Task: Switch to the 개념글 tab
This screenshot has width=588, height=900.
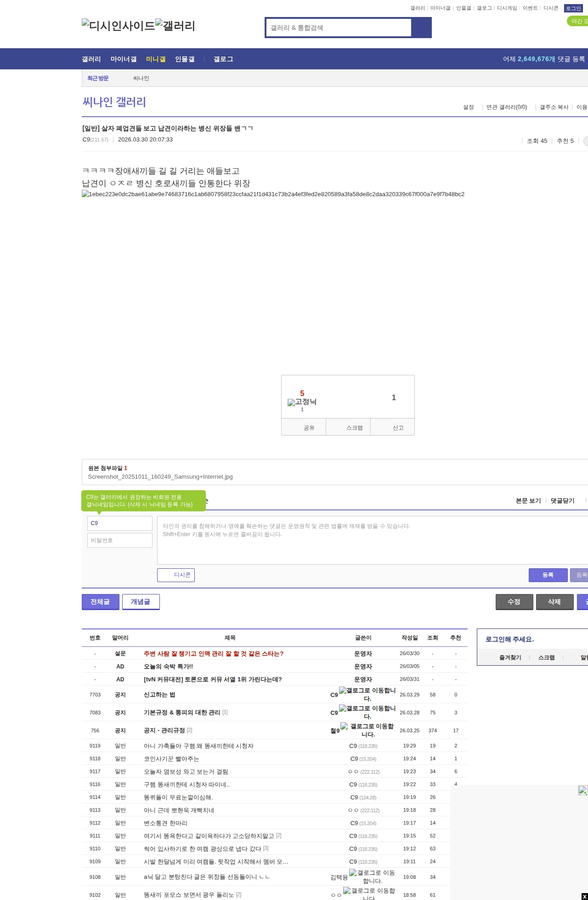Action: [141, 602]
